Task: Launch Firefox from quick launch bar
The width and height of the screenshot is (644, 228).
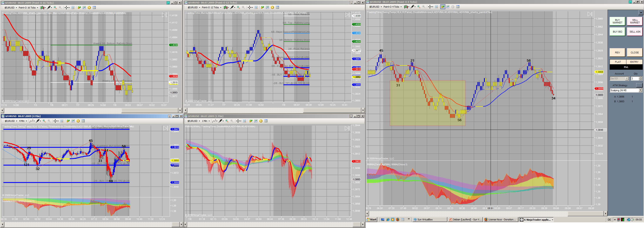Action: 397,220
